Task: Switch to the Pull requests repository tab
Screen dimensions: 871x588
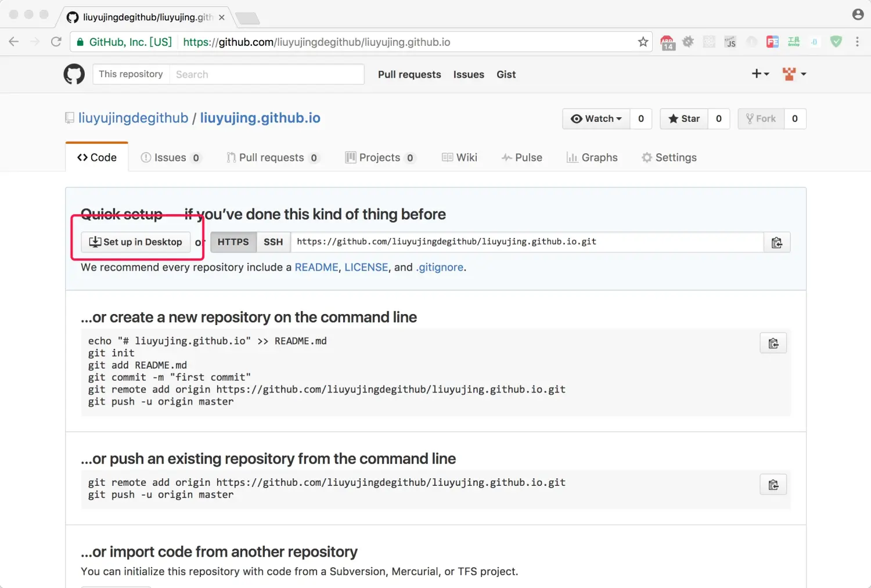Action: [272, 157]
